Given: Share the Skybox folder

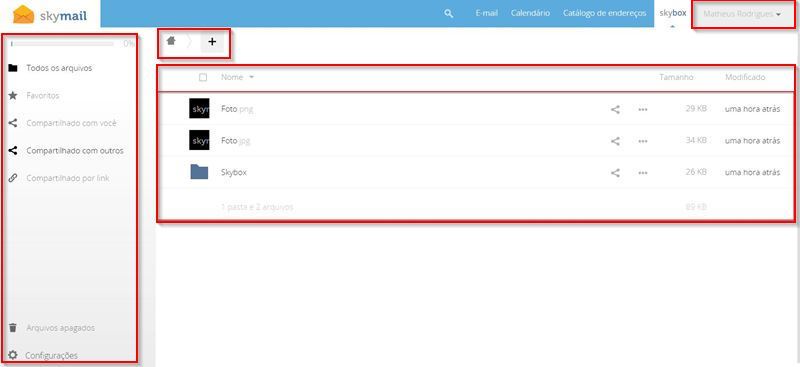Looking at the screenshot, I should 615,173.
